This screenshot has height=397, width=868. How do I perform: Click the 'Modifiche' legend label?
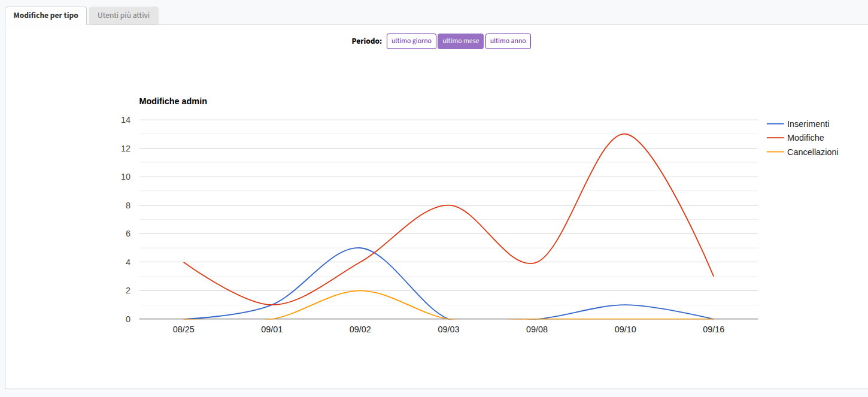click(x=806, y=138)
